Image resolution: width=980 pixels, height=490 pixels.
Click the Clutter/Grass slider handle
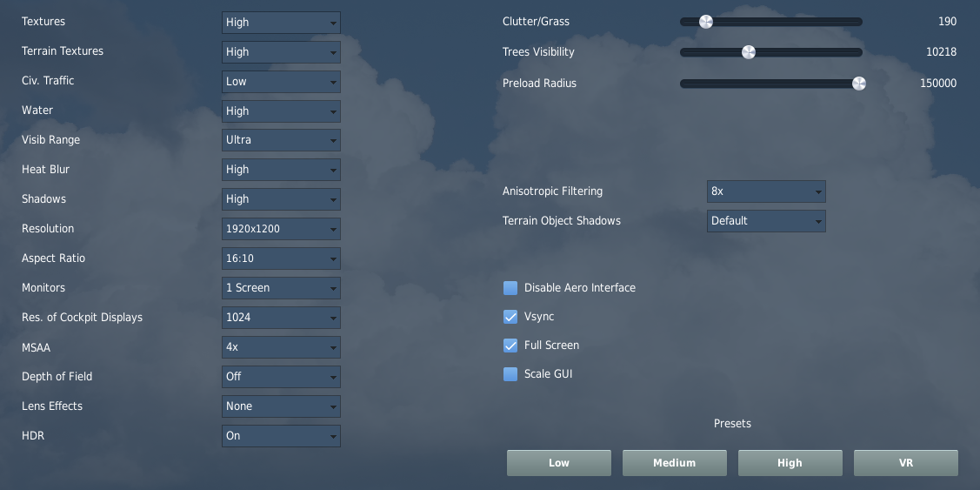[705, 22]
